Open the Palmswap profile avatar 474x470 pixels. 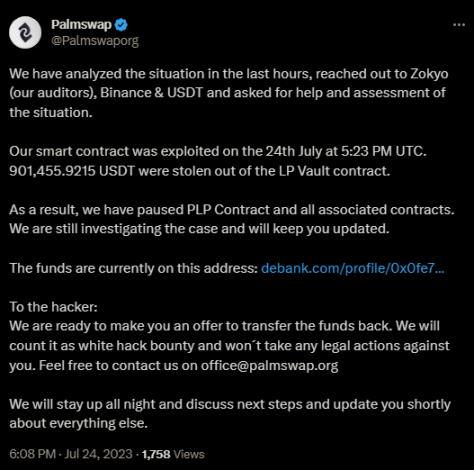pos(25,32)
